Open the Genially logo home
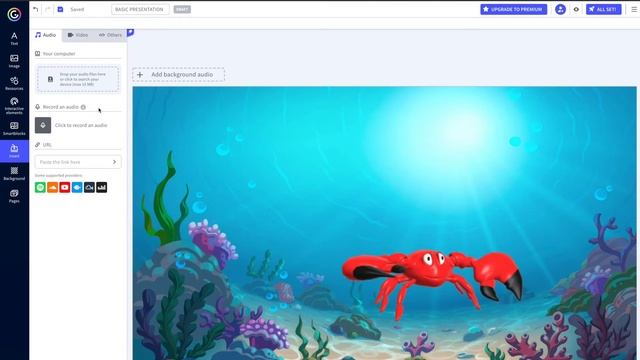640x360 pixels. [14, 14]
